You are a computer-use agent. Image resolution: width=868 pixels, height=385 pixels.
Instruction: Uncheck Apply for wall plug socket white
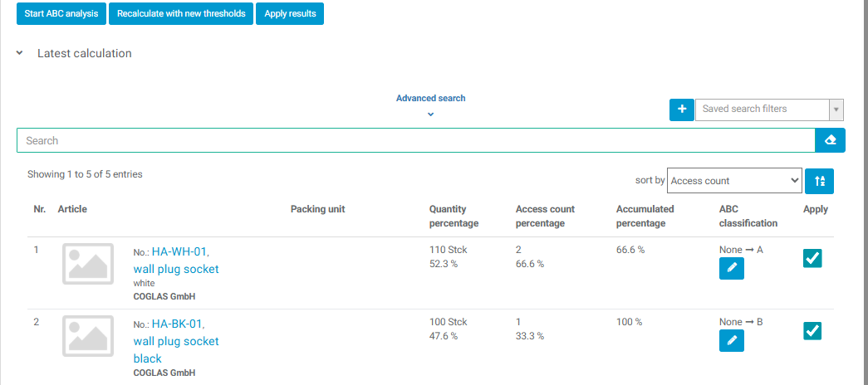(812, 258)
